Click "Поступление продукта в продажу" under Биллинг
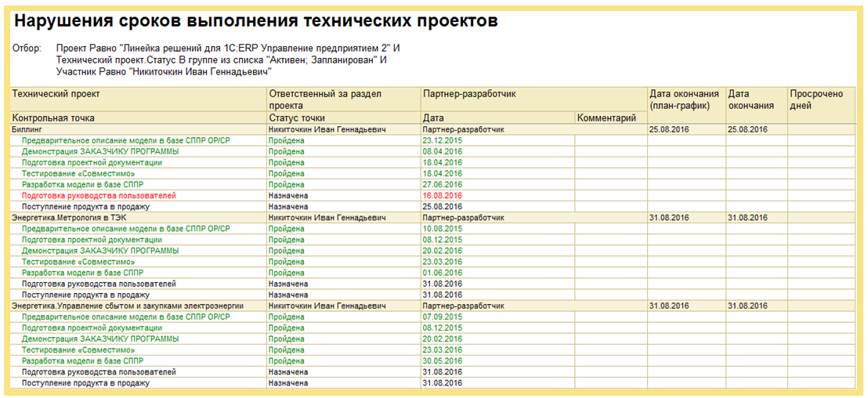This screenshot has width=868, height=398. pos(86,207)
